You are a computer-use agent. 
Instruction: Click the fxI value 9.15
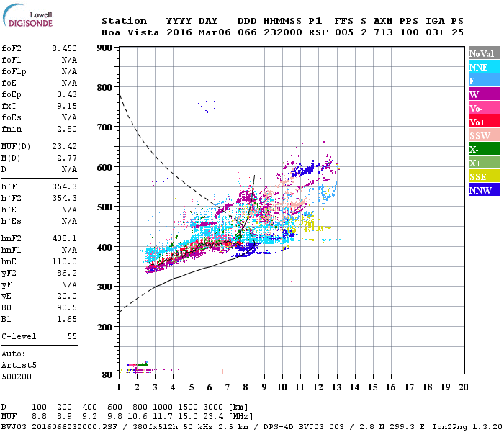pos(67,106)
